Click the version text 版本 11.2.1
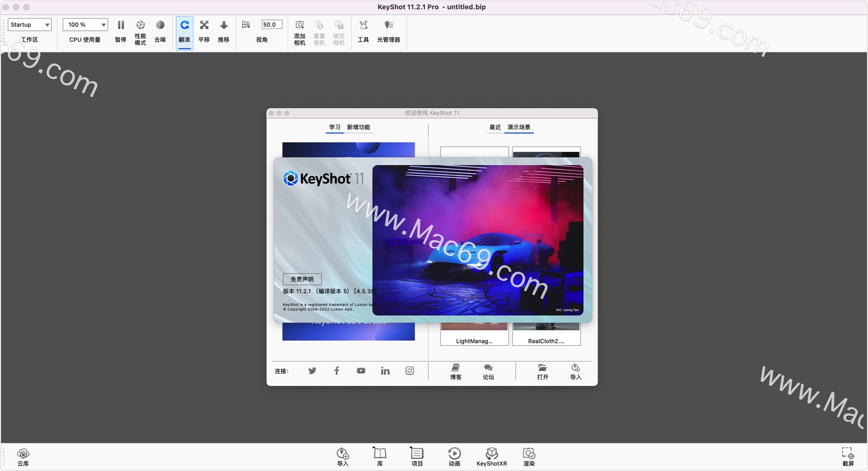Image resolution: width=868 pixels, height=471 pixels. click(297, 291)
